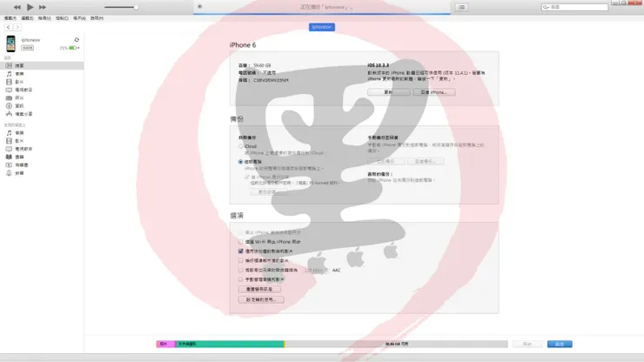Open the Controls (C) menu
This screenshot has height=362, width=644.
62,18
